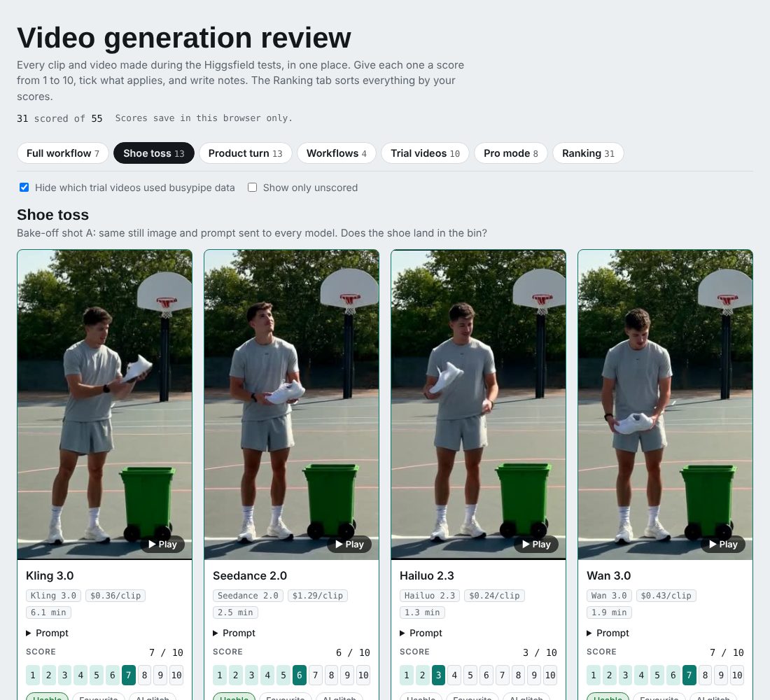Click the 1.3 min duration tag
The width and height of the screenshot is (770, 700).
(x=422, y=612)
